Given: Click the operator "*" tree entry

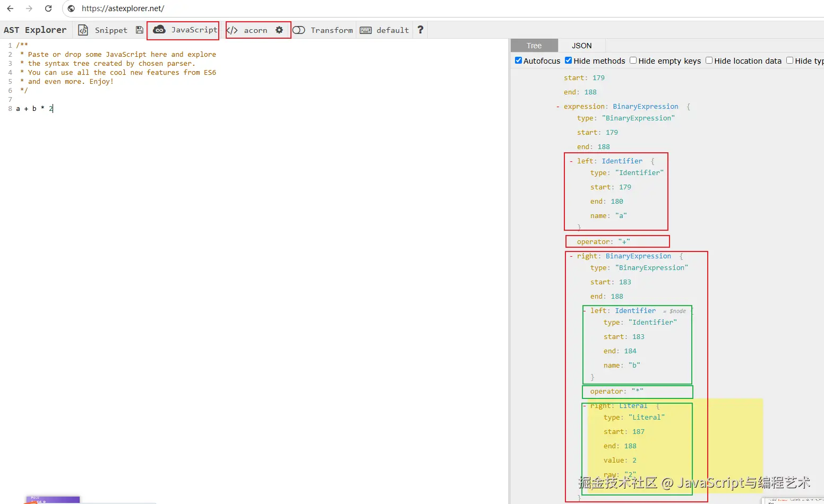Looking at the screenshot, I should [x=616, y=392].
